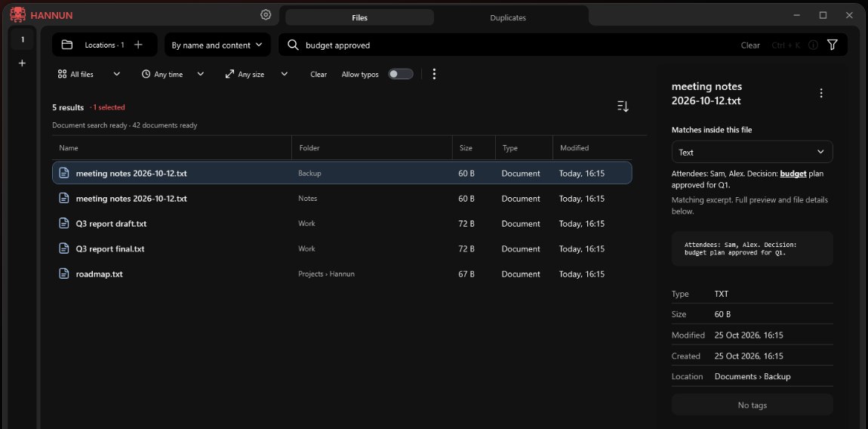Select meeting notes file in Notes folder
This screenshot has width=868, height=429.
pos(342,199)
